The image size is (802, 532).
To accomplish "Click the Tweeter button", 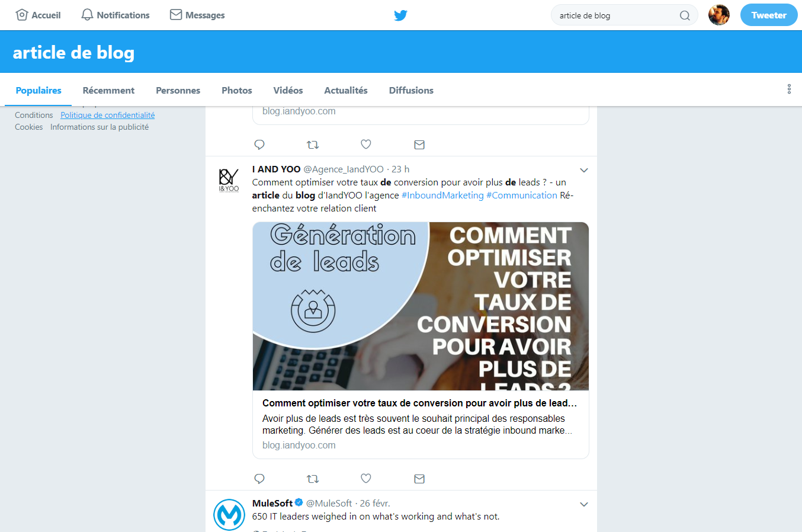I will 769,15.
